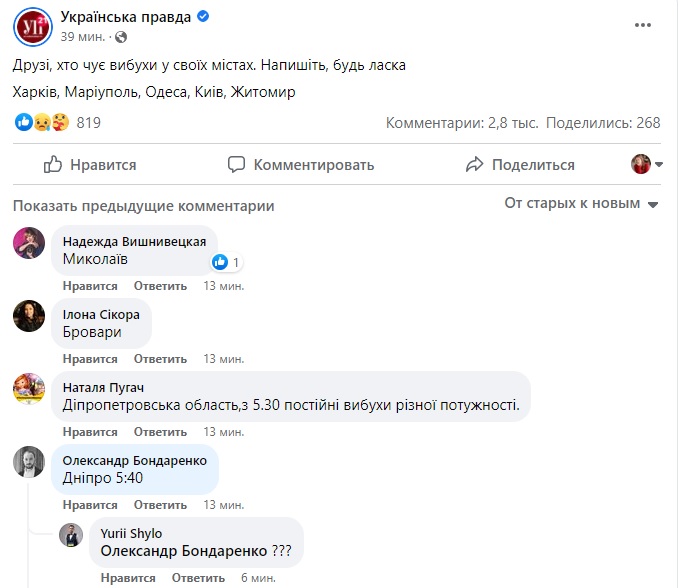This screenshot has width=678, height=588.
Task: Click the Share arrow icon
Action: (475, 165)
